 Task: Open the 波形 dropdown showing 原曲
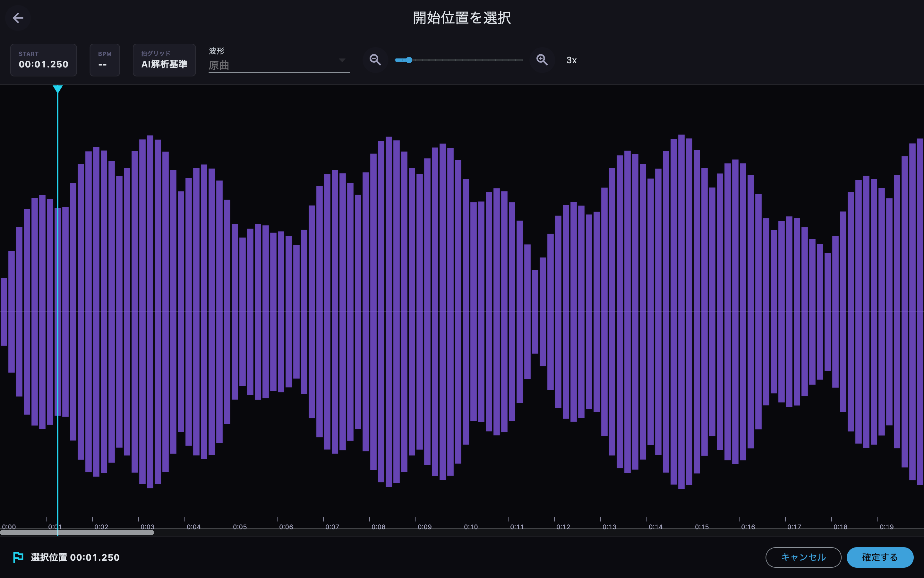point(279,60)
